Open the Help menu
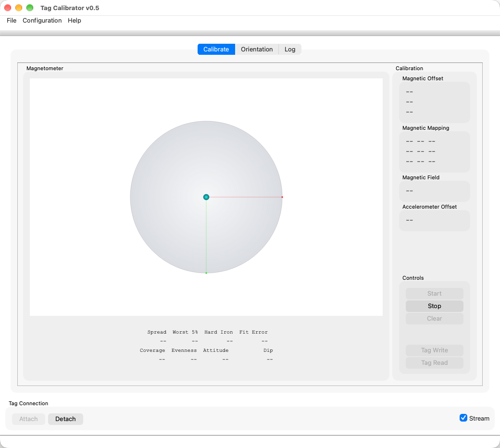Viewport: 500px width, 448px height. 75,20
